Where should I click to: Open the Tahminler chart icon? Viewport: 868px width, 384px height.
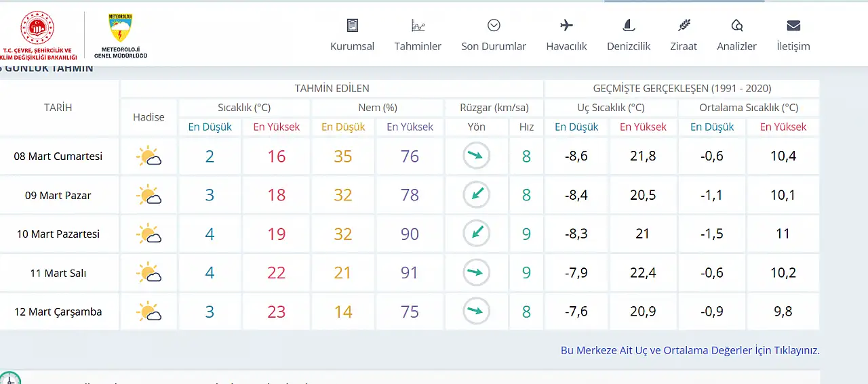tap(418, 26)
